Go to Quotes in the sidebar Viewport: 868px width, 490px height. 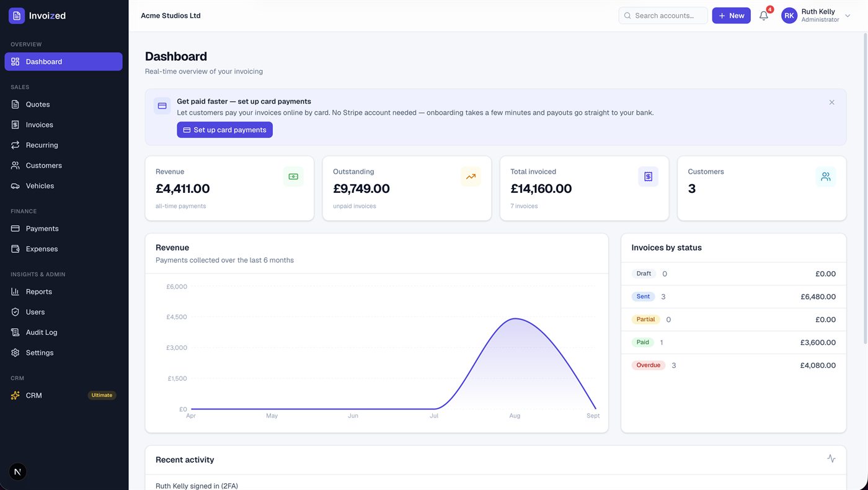click(63, 104)
